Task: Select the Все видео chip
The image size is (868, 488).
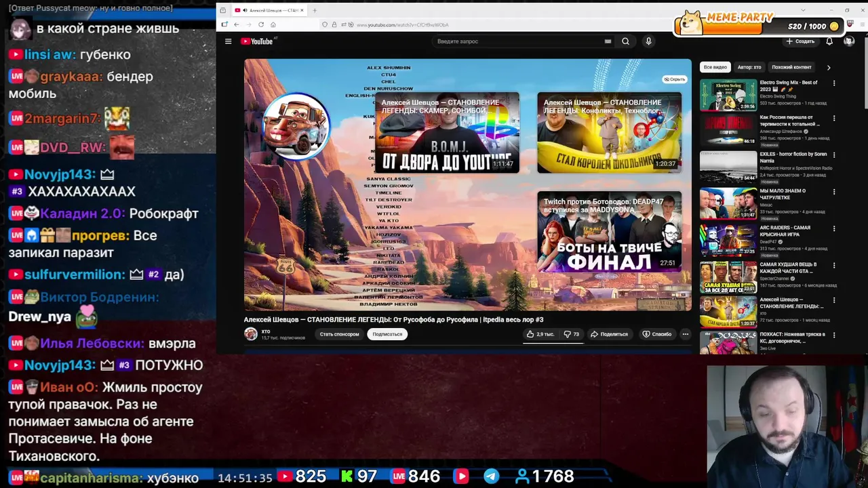Action: pyautogui.click(x=715, y=67)
